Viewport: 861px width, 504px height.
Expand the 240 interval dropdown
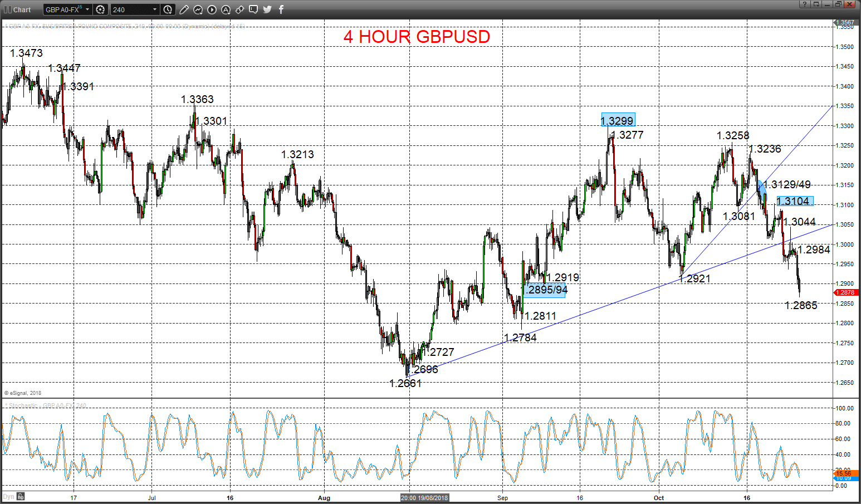[155, 9]
